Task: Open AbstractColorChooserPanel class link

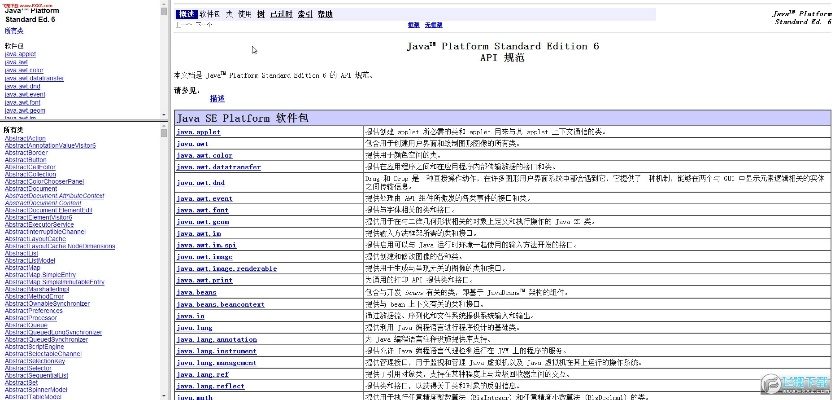Action: point(44,182)
